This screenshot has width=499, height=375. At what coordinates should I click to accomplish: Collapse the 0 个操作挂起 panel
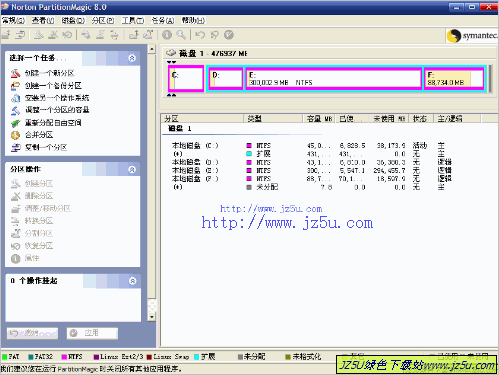point(132,281)
